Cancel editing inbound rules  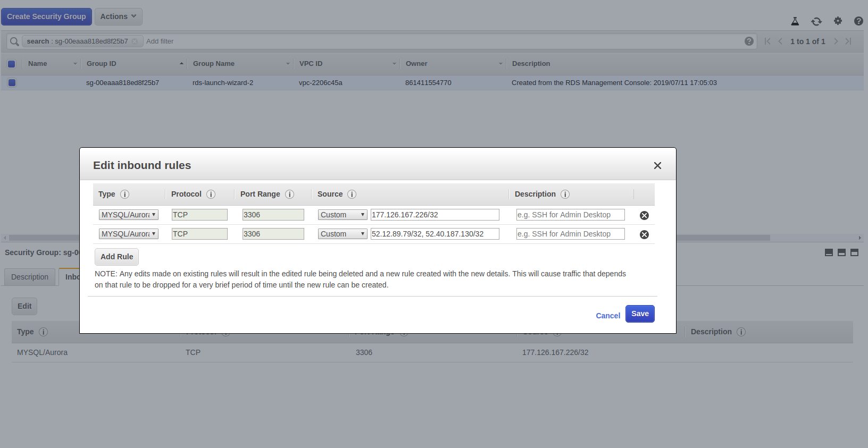pyautogui.click(x=608, y=316)
